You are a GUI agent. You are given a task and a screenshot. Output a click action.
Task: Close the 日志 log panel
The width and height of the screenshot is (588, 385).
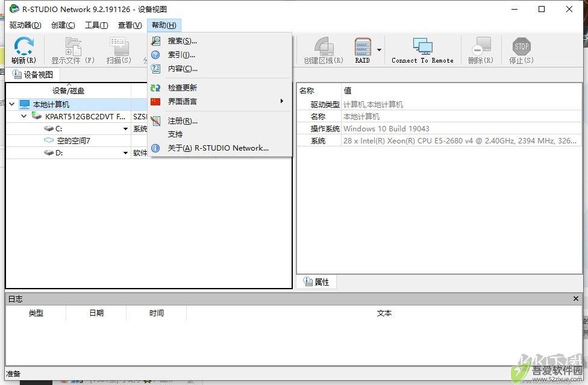[x=575, y=299]
